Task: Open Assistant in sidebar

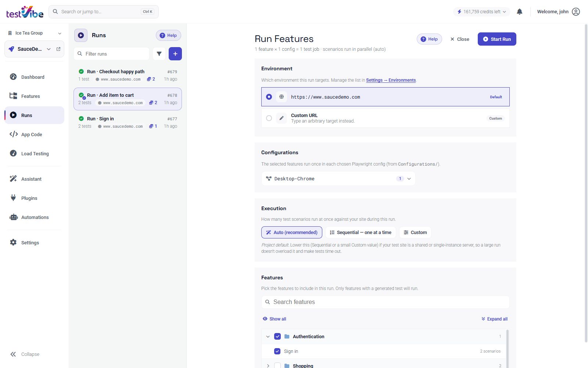Action: pos(35,179)
